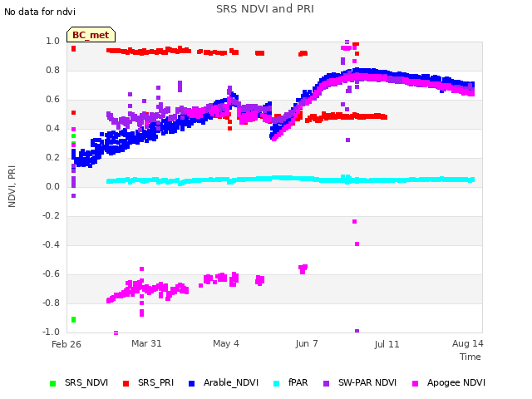Click the red SRS_PRI legend swatch
The width and height of the screenshot is (532, 399).
[x=126, y=384]
